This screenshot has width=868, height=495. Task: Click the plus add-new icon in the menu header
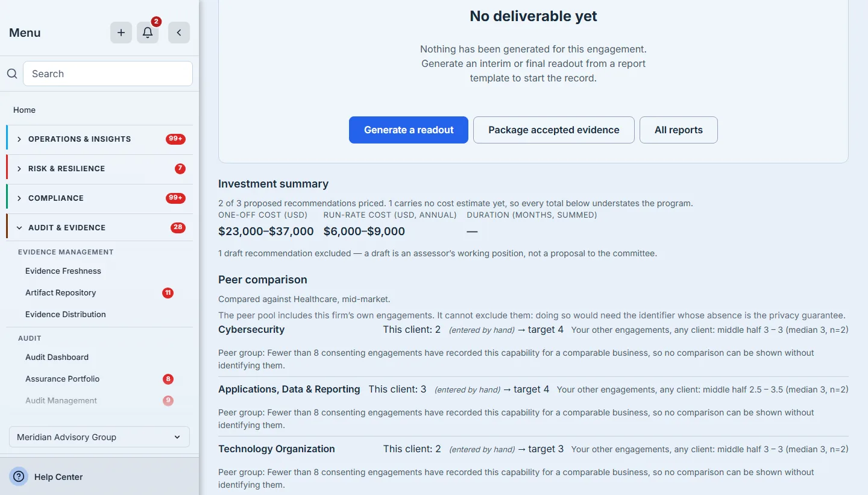121,33
